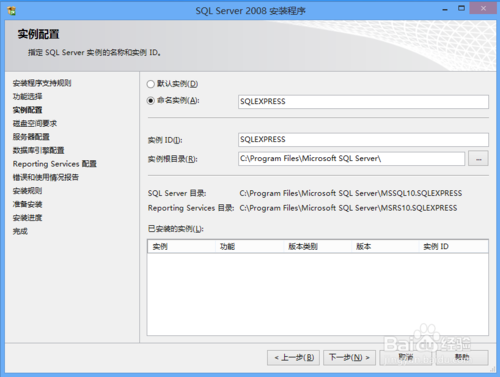Viewport: 500px width, 377px height.
Task: Select 错误和使用情况报告 step in sidebar
Action: click(x=46, y=177)
